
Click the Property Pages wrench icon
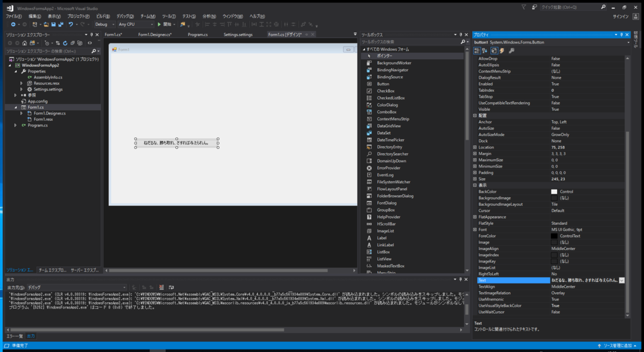(511, 50)
